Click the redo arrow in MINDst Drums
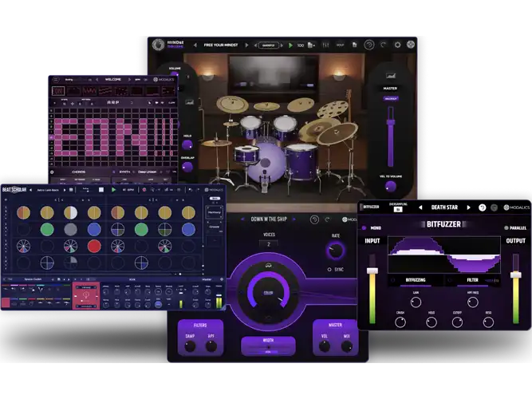Image resolution: width=532 pixels, height=399 pixels. (384, 45)
